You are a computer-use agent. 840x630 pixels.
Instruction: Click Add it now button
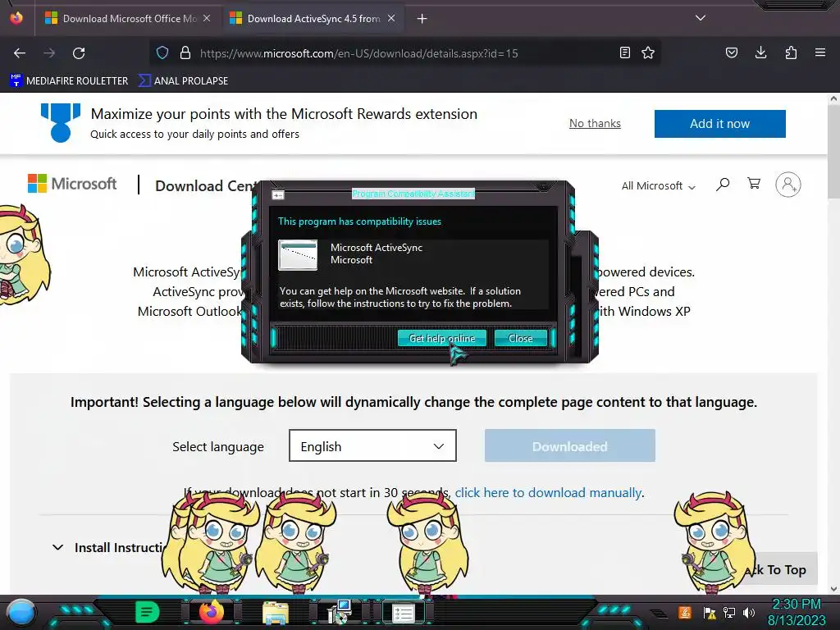(720, 124)
